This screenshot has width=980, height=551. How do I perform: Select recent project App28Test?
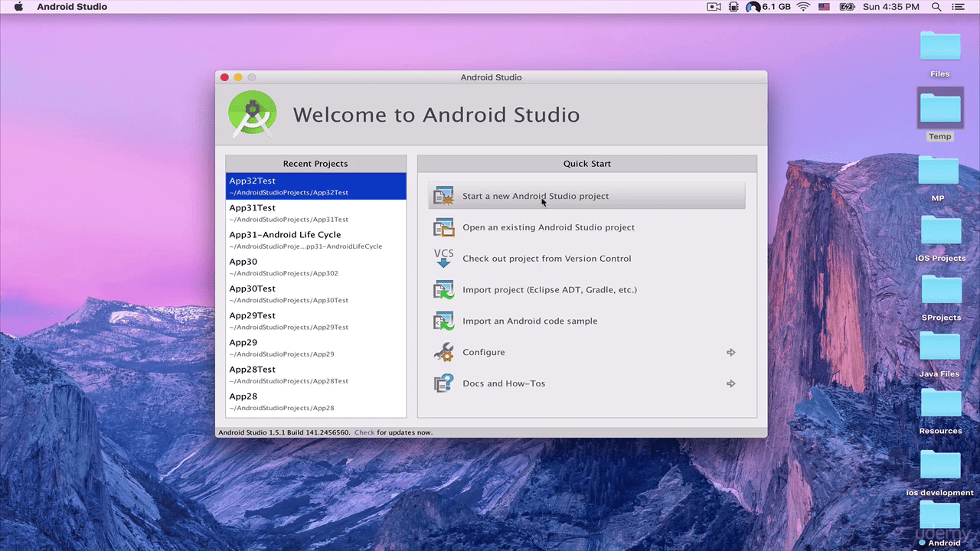click(316, 375)
